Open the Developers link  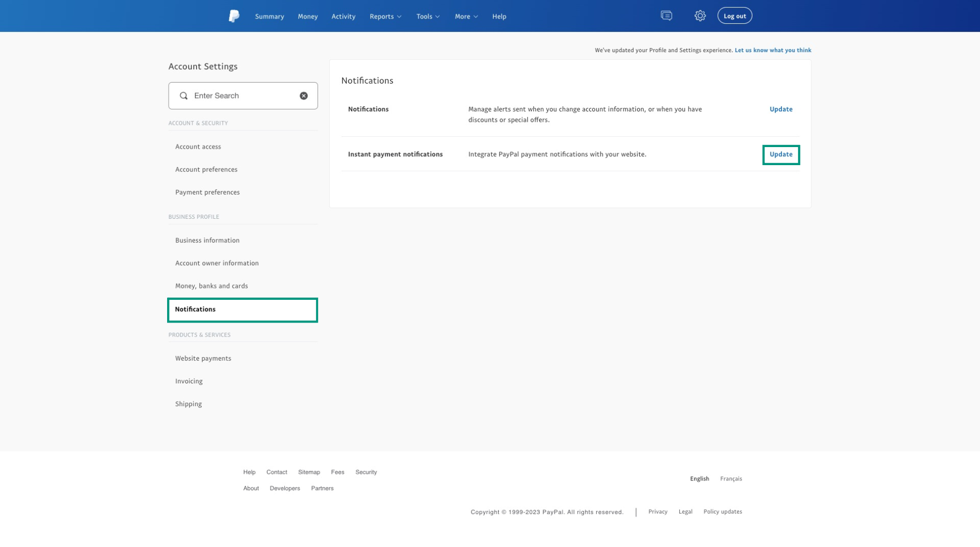point(285,488)
